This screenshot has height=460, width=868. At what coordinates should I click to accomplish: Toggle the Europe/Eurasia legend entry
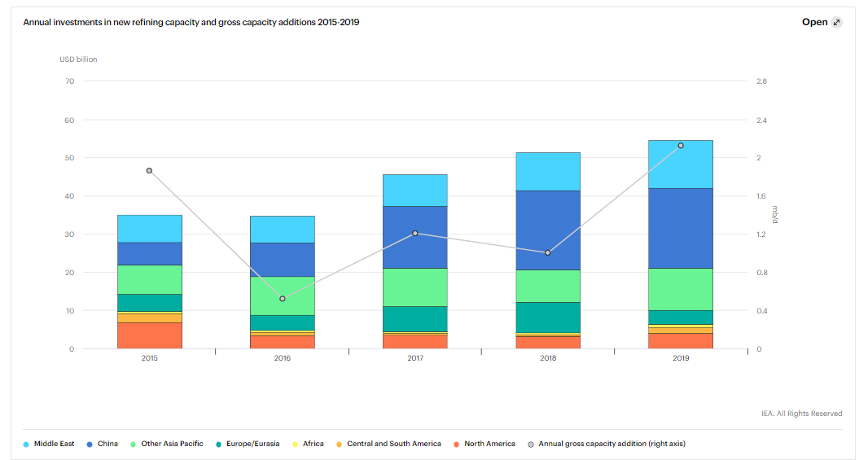pyautogui.click(x=248, y=444)
